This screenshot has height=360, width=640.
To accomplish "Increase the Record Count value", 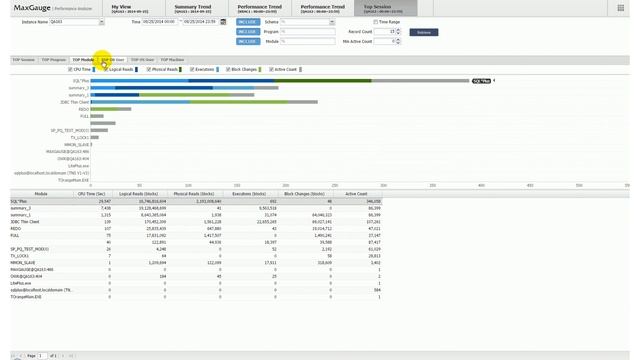I will pos(398,30).
